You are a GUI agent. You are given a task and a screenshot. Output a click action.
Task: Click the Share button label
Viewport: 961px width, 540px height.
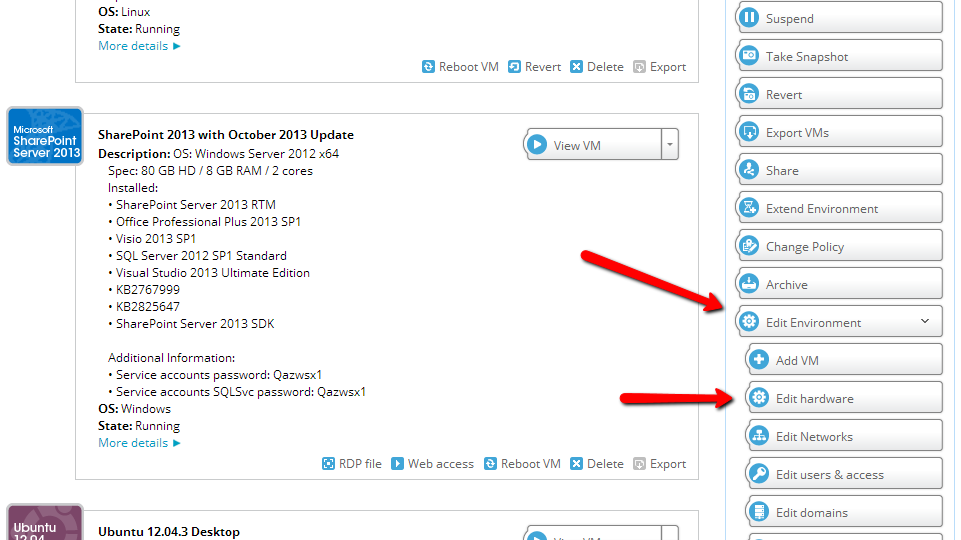coord(782,171)
